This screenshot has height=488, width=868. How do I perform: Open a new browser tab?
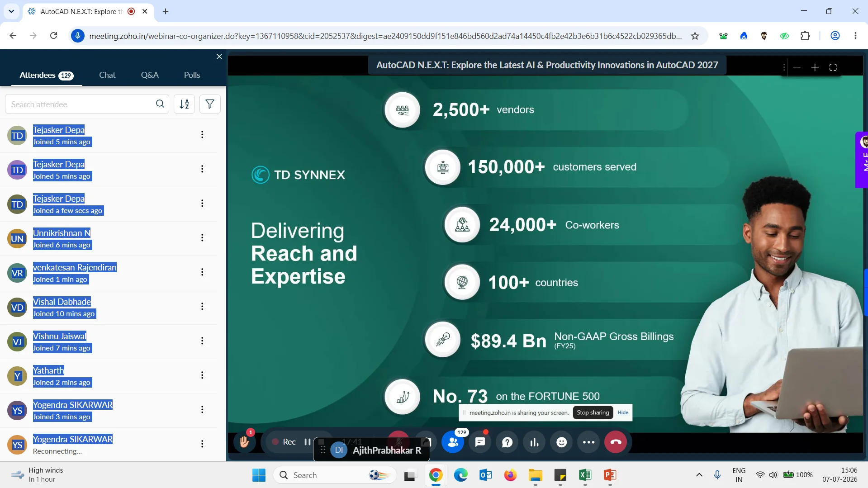click(166, 11)
